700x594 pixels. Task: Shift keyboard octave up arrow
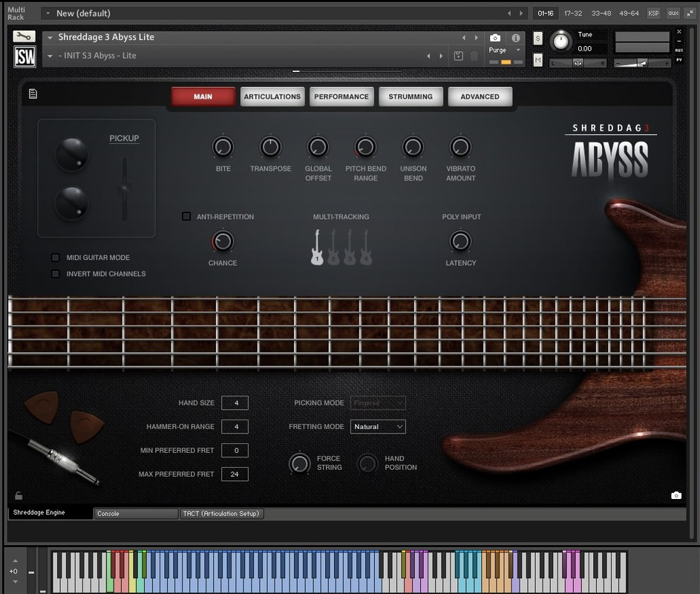15,561
